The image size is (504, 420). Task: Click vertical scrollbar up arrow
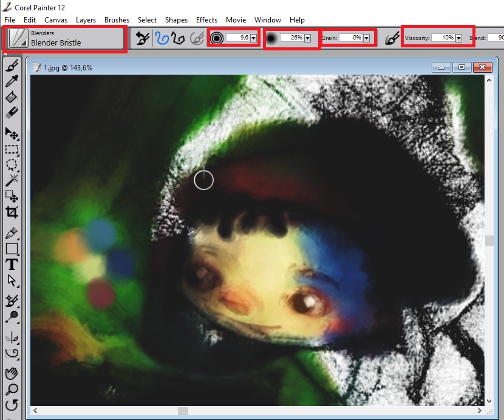(489, 80)
